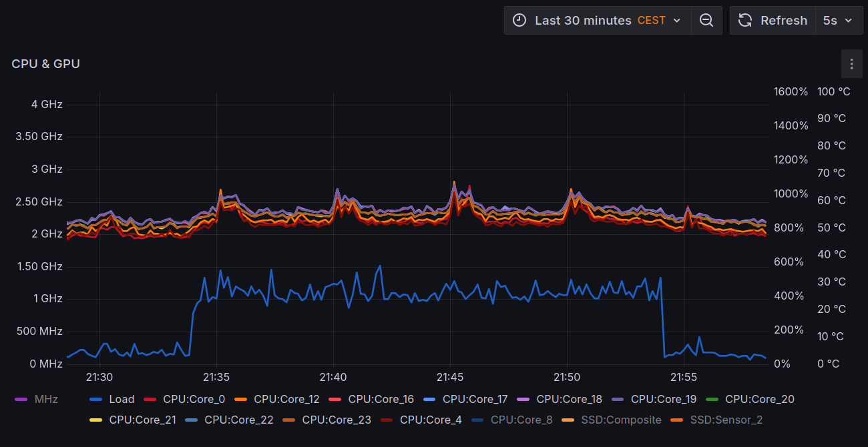Click the CPU & GPU panel title
Screen dimensions: 868x447
point(45,64)
